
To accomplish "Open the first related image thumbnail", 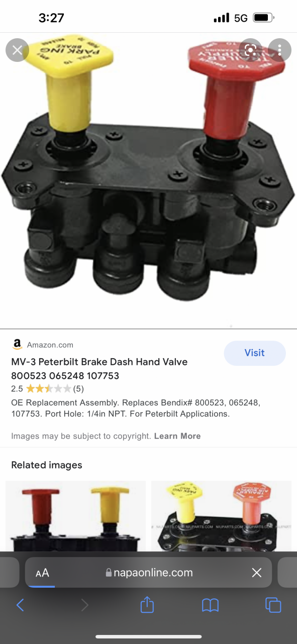I will click(75, 516).
